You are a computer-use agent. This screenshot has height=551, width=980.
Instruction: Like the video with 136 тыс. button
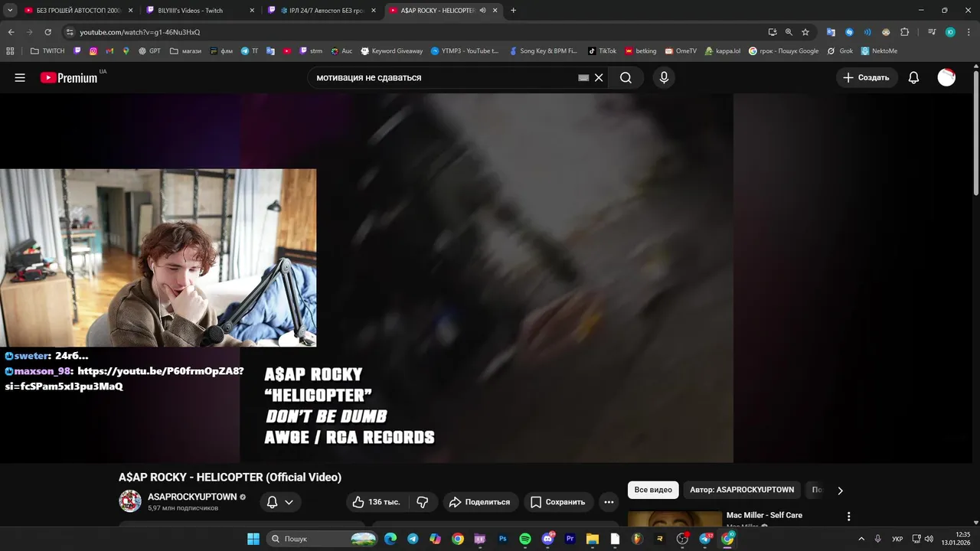376,502
